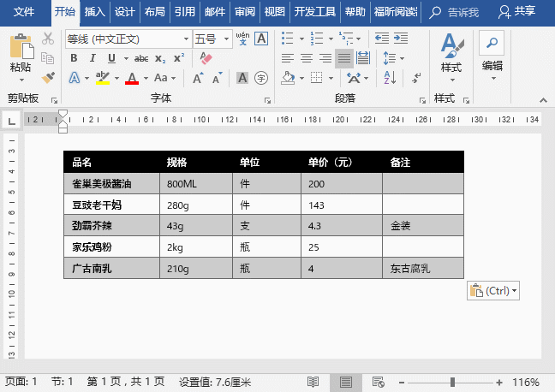Screen dimensions: 555x392
Task: Expand the numbering dropdown arrow
Action: [331, 39]
